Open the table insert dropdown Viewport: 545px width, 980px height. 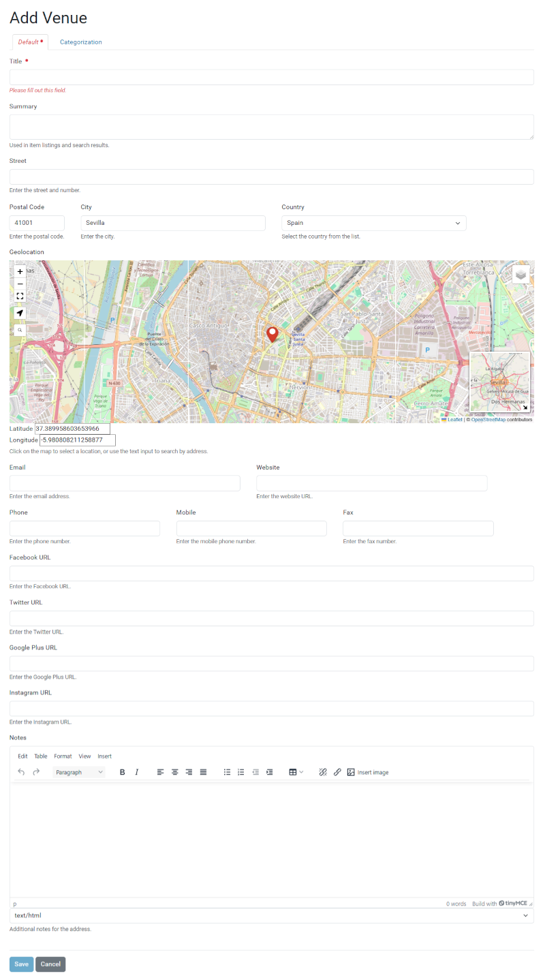tap(296, 772)
